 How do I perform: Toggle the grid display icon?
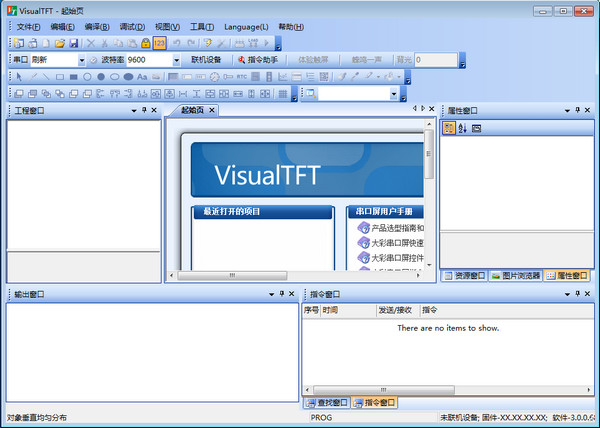283,94
